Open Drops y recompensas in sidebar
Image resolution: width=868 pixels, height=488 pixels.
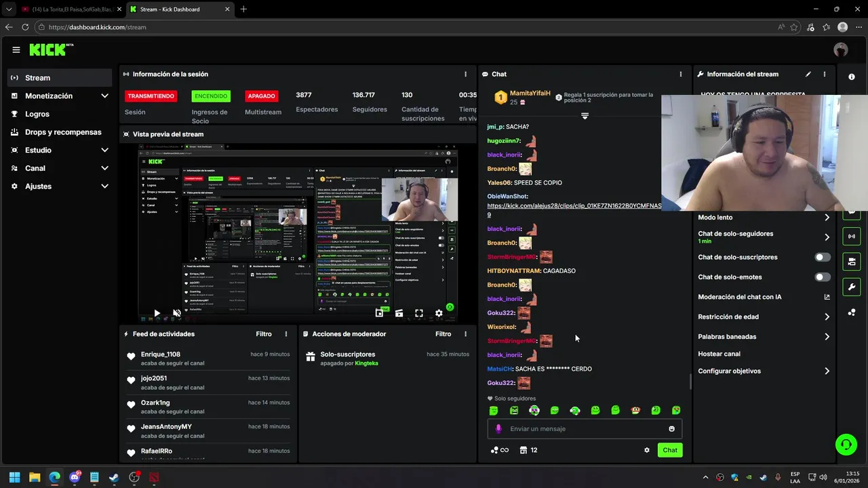[60, 132]
